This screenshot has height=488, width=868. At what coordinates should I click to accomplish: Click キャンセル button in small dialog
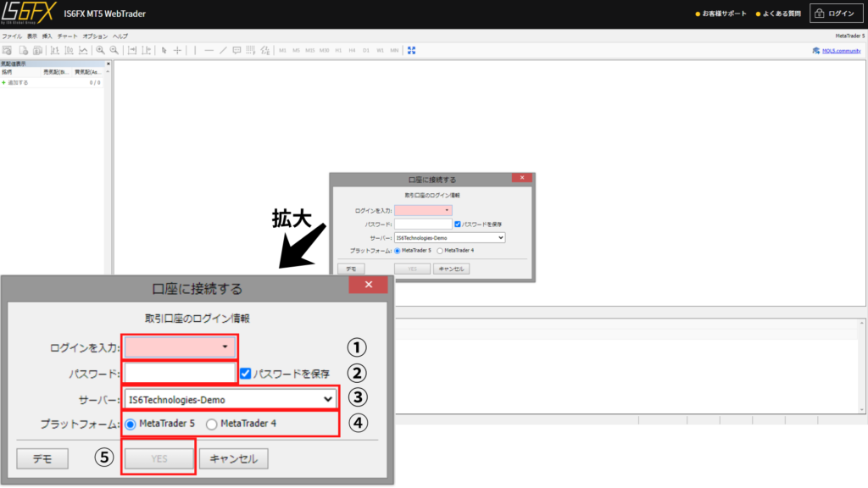451,269
